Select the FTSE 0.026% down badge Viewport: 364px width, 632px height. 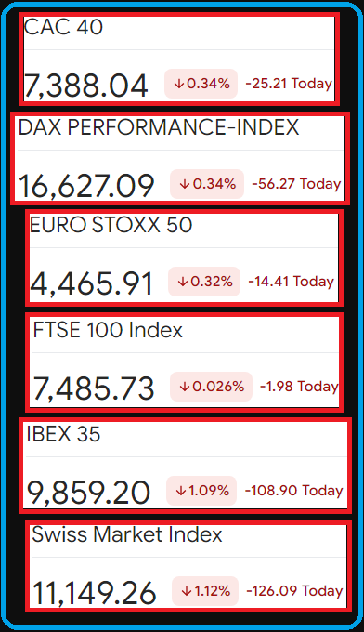click(x=212, y=387)
